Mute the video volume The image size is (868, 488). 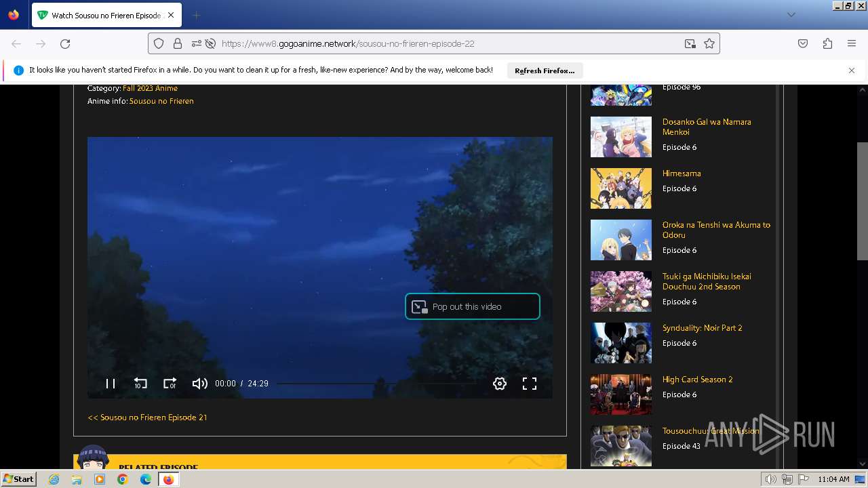tap(199, 384)
